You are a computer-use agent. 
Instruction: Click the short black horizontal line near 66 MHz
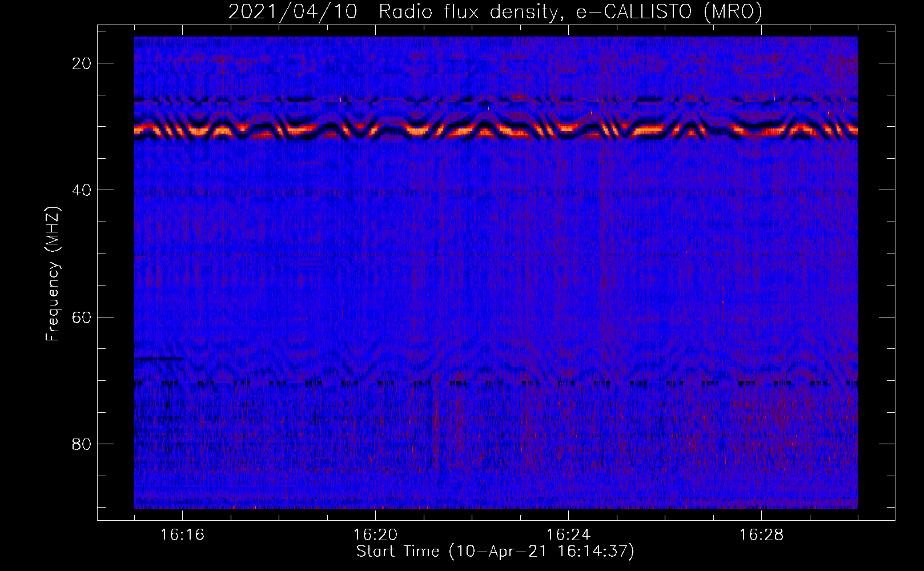(x=159, y=358)
